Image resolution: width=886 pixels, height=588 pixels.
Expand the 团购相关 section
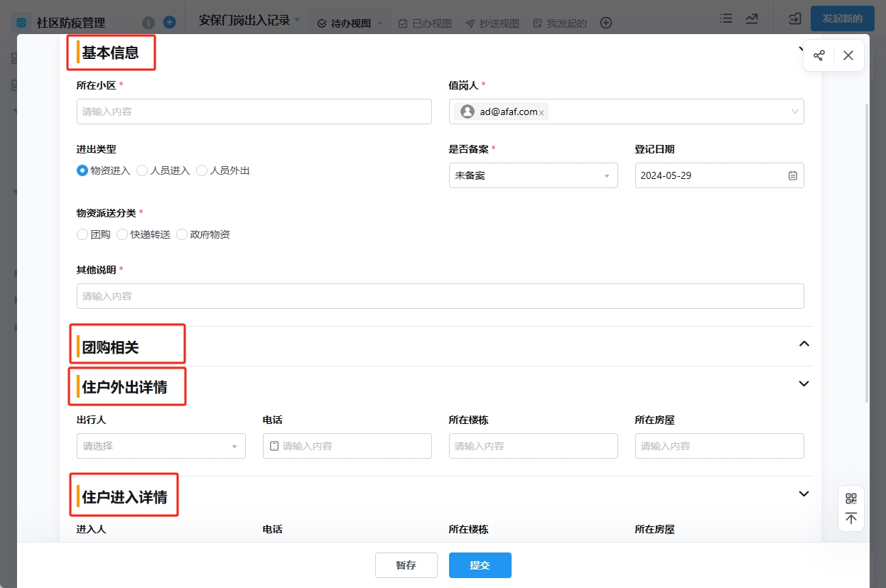coord(804,344)
